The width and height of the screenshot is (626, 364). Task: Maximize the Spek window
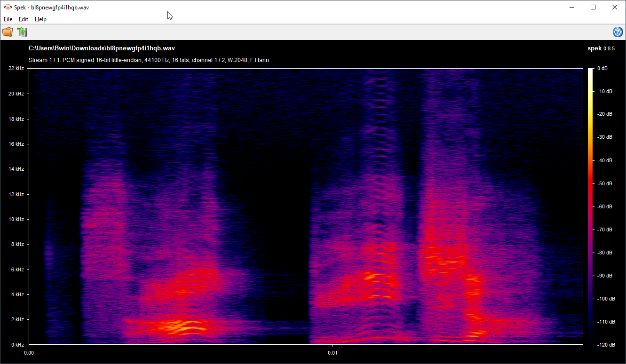point(593,7)
